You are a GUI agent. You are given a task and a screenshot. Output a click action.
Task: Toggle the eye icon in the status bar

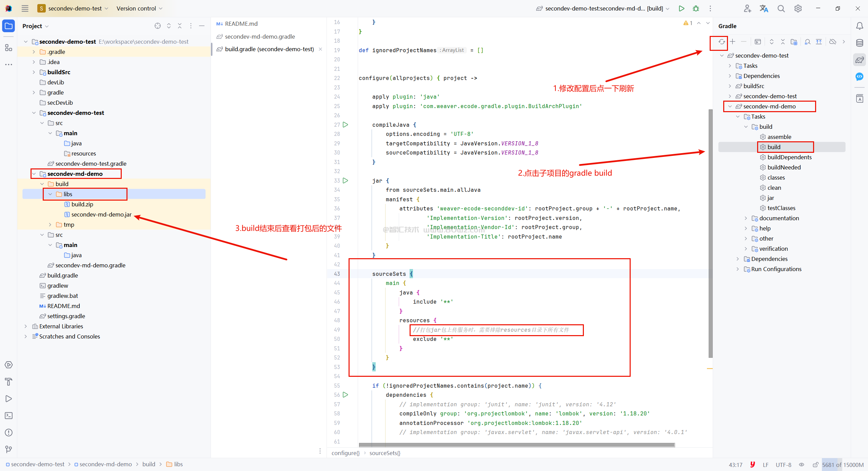tap(802, 465)
